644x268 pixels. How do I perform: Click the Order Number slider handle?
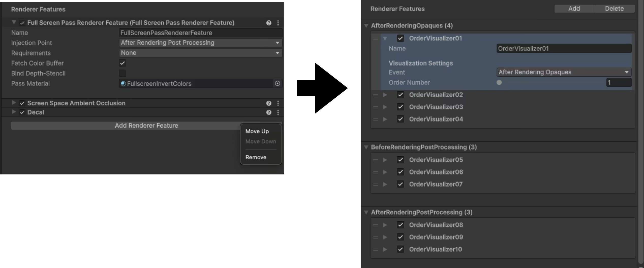pos(499,82)
